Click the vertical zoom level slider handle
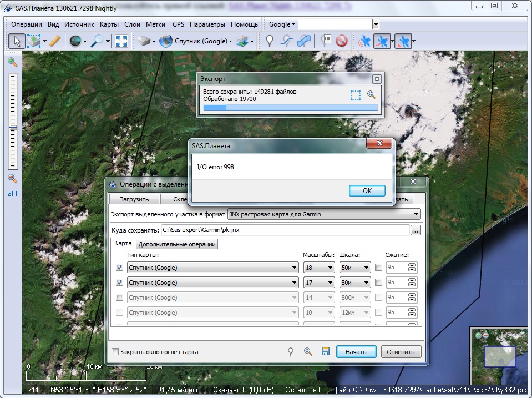 point(13,127)
